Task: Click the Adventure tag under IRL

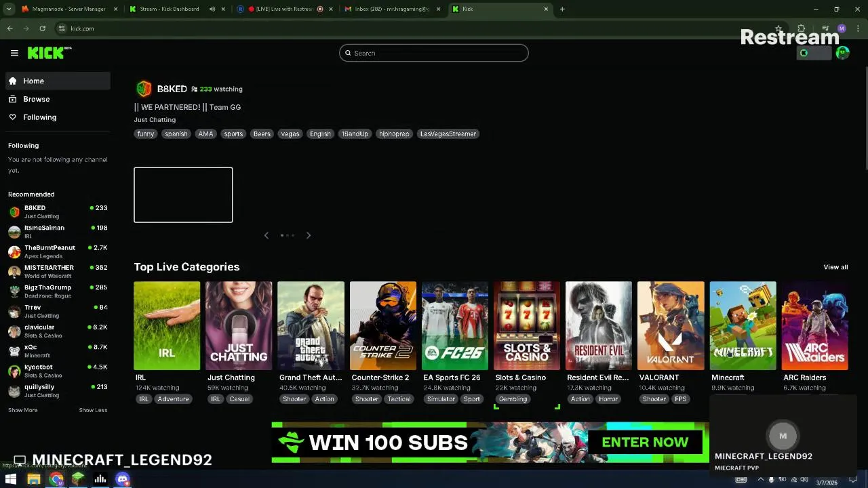Action: click(x=173, y=399)
